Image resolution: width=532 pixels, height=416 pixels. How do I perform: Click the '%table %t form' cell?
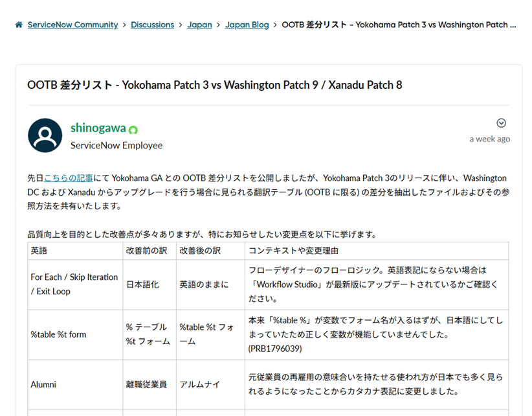75,334
